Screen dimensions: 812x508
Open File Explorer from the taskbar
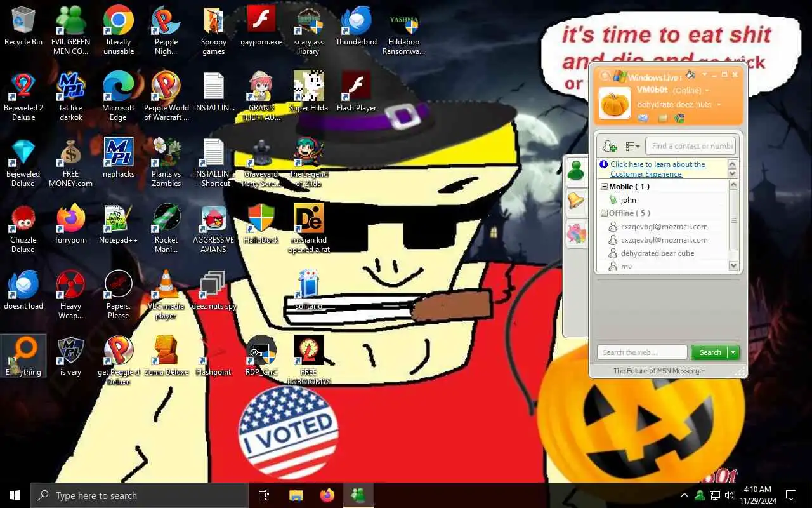[x=296, y=495]
